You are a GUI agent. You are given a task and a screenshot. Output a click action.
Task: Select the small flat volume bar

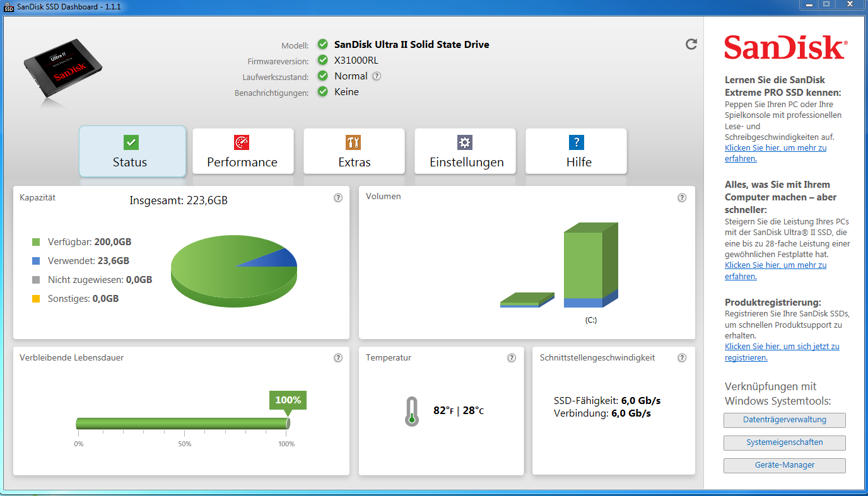527,300
